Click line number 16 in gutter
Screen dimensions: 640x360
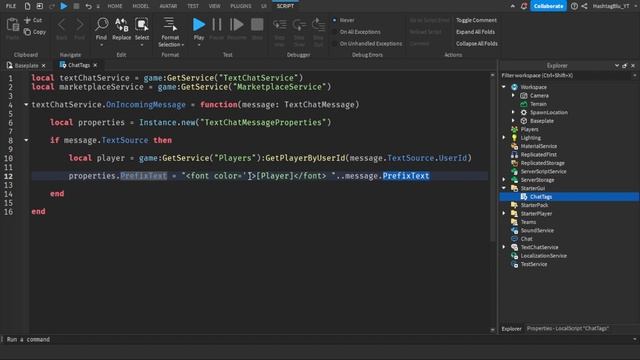tap(9, 212)
